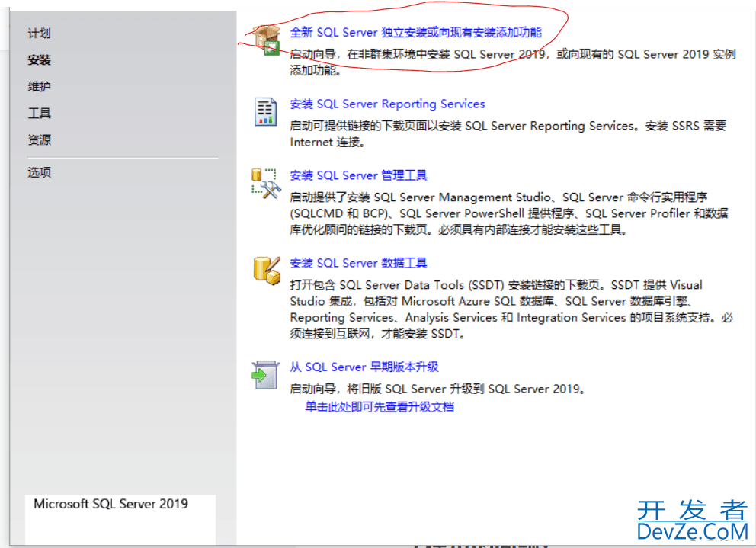The height and width of the screenshot is (548, 756).
Task: Click description starting 启动可提供链接的下载页面
Action: 508,133
